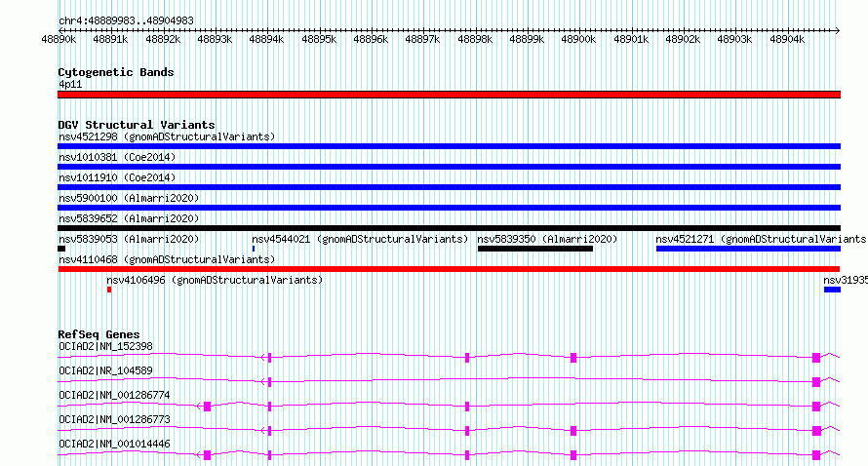Click the 48898k ruler position label

pos(475,40)
